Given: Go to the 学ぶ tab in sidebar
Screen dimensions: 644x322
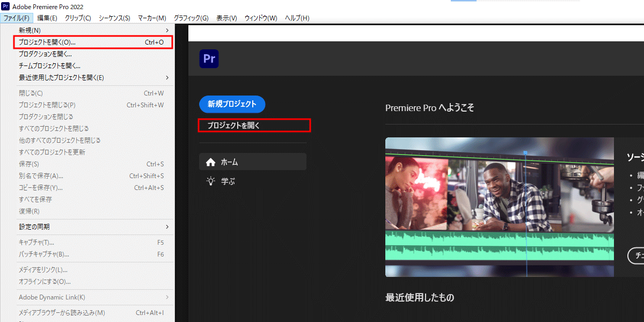Looking at the screenshot, I should [x=253, y=181].
